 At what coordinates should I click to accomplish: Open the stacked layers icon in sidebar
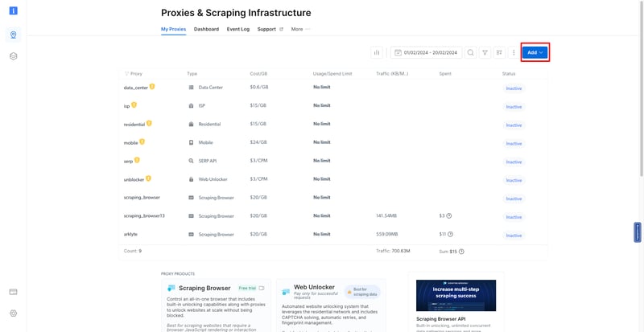click(14, 56)
